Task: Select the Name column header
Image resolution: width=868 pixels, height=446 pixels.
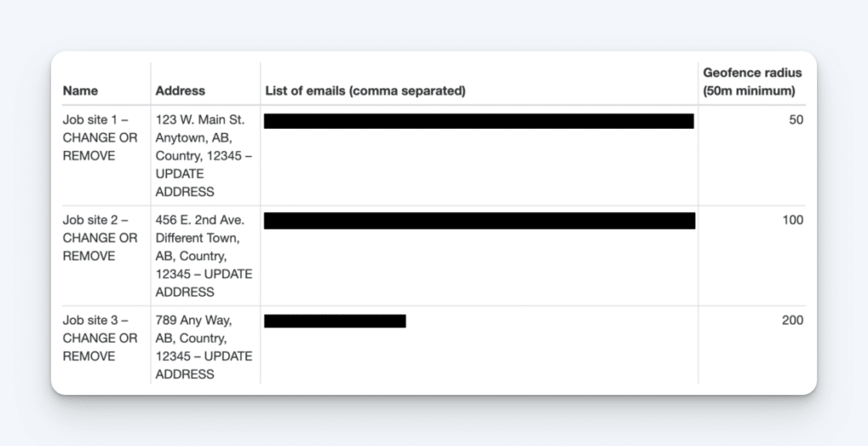Action: (x=81, y=91)
